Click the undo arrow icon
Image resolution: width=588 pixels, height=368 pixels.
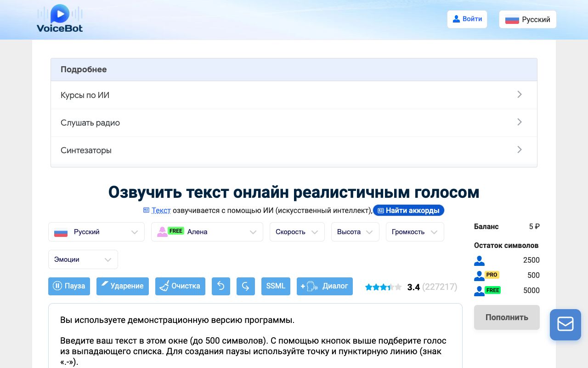[x=221, y=286]
